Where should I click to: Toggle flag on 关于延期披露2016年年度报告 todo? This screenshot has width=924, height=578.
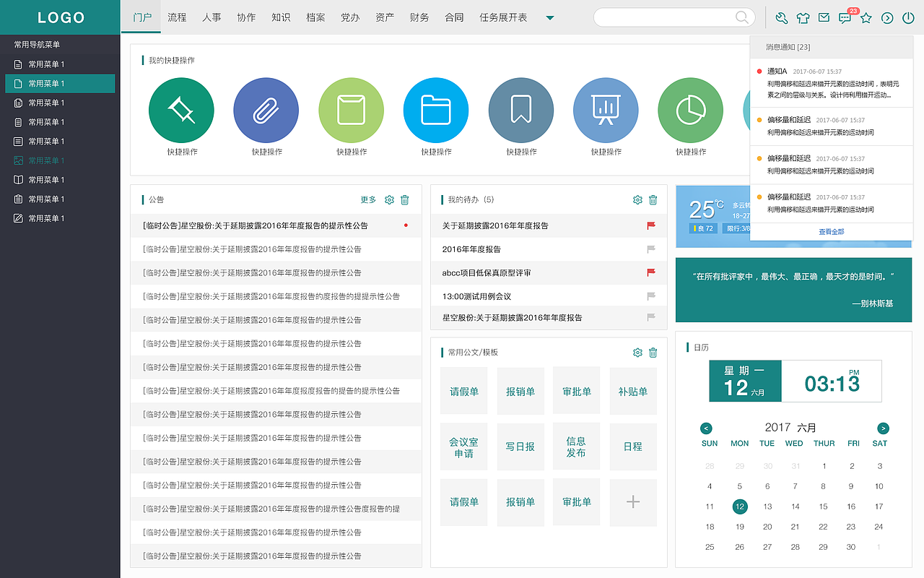[651, 225]
